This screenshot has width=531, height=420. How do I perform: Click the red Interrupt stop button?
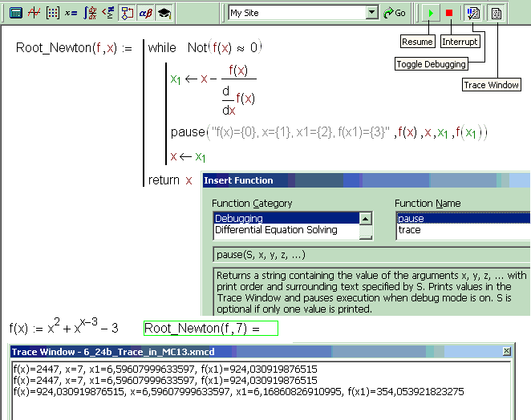tap(449, 13)
